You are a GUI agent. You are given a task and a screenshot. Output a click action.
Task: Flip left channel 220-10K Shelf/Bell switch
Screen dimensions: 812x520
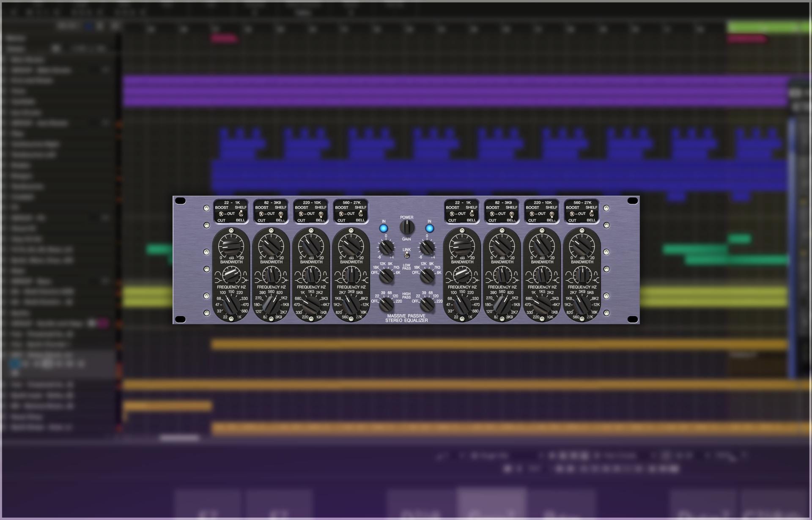pyautogui.click(x=321, y=214)
